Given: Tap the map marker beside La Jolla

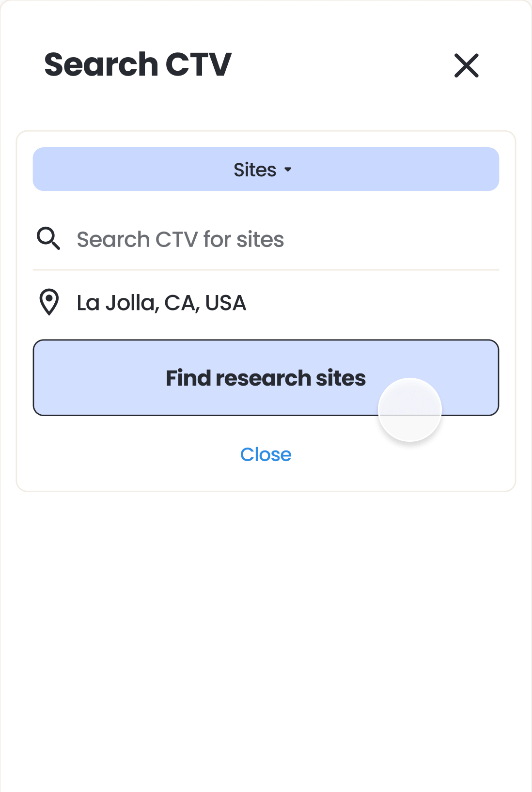Looking at the screenshot, I should (49, 302).
